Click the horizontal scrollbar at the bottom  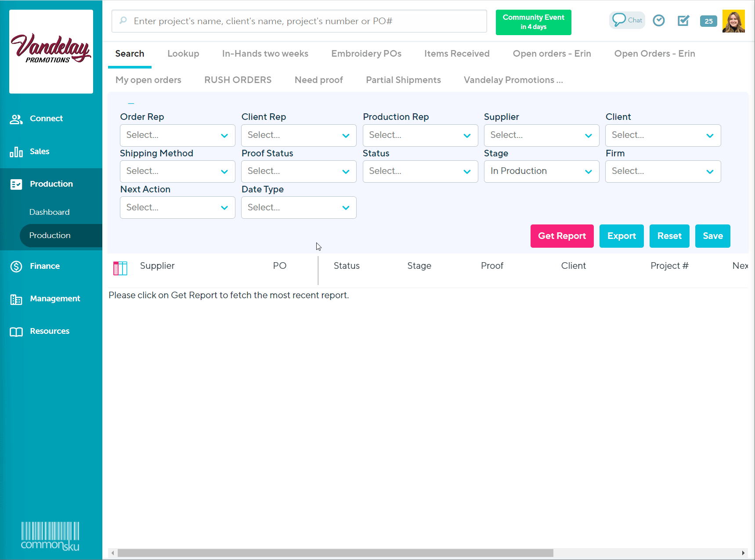click(x=335, y=553)
